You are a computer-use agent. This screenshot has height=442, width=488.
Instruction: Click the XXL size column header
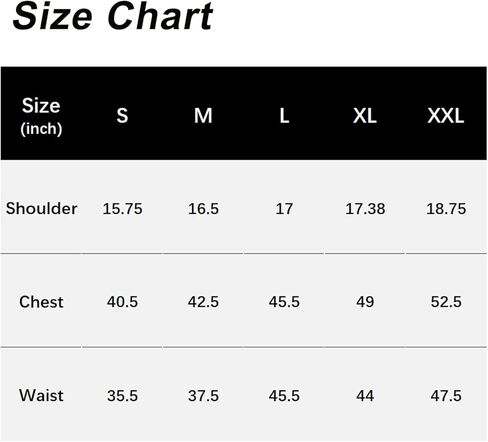[446, 116]
